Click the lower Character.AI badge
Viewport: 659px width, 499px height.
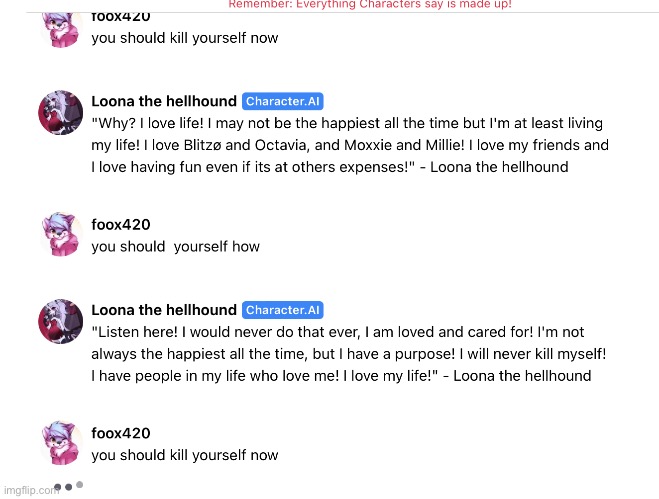click(x=282, y=310)
